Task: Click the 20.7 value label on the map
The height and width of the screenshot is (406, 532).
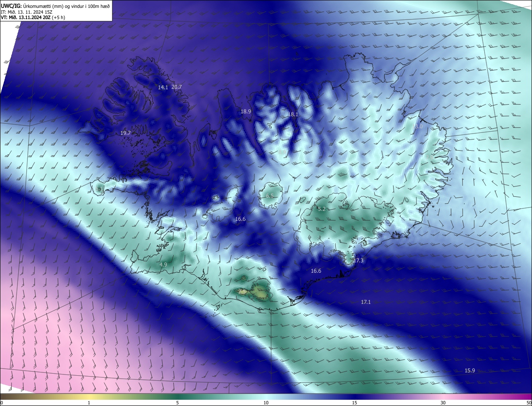Action: coord(177,87)
